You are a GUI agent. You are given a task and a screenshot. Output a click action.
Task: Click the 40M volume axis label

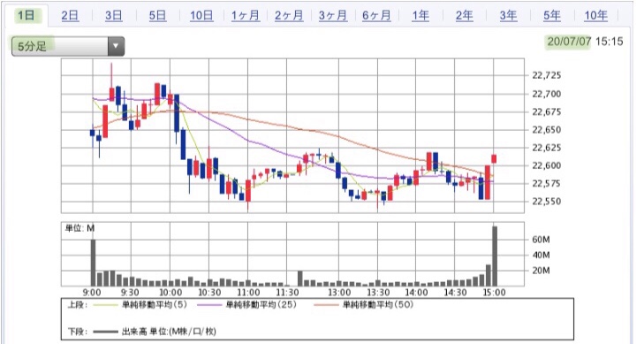(541, 256)
